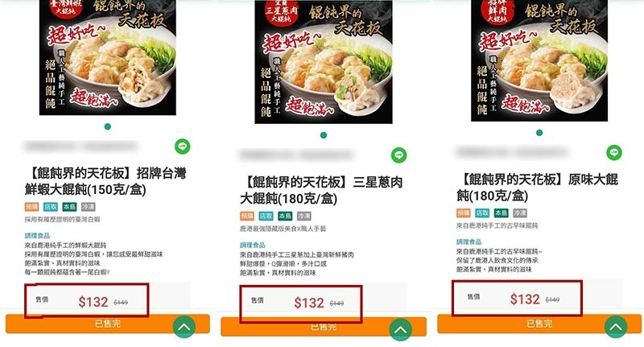The width and height of the screenshot is (644, 347).
Task: Select carousel dot under original wonton image
Action: pos(539,133)
